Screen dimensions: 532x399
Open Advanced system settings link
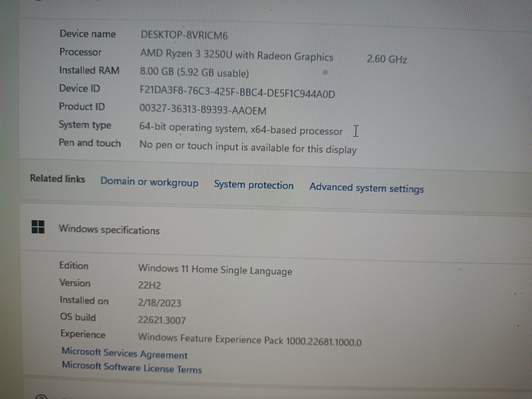click(x=366, y=188)
